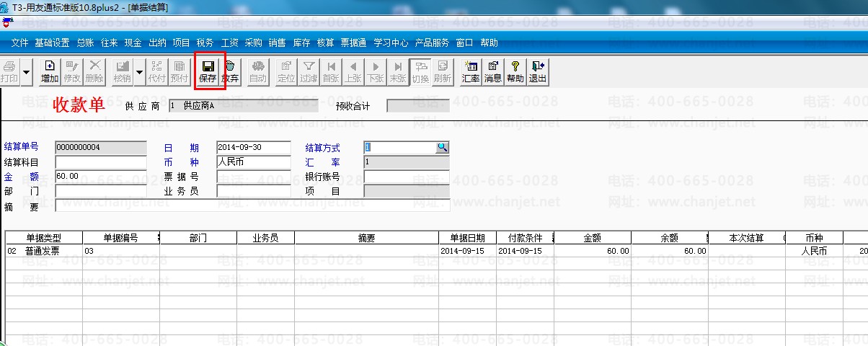Open the dropdown arrow next to 核销
The height and width of the screenshot is (346, 868).
[139, 72]
